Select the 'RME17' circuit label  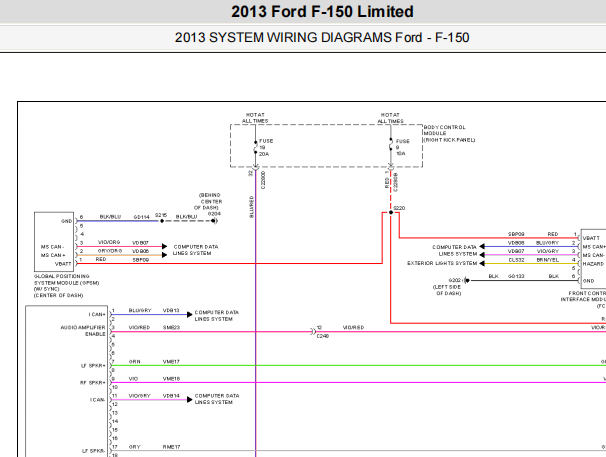171,447
